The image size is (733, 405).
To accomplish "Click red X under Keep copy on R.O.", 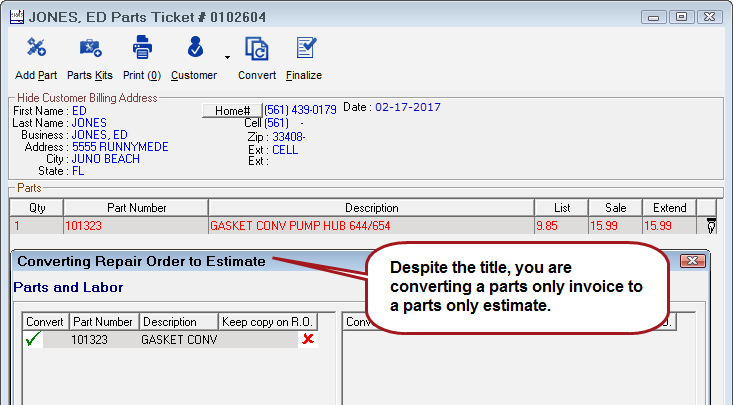I will [x=308, y=340].
